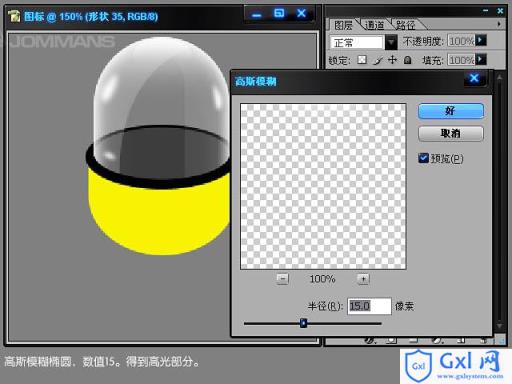Click lock all padlock icon
This screenshot has height=384, width=512.
pos(407,60)
